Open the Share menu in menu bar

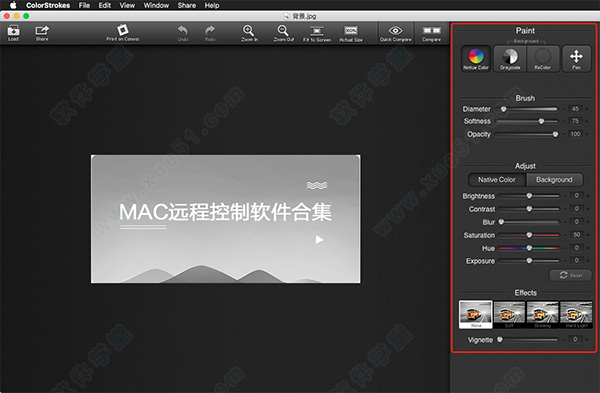pyautogui.click(x=187, y=5)
